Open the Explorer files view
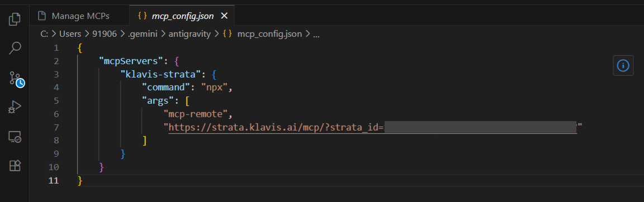 tap(15, 19)
